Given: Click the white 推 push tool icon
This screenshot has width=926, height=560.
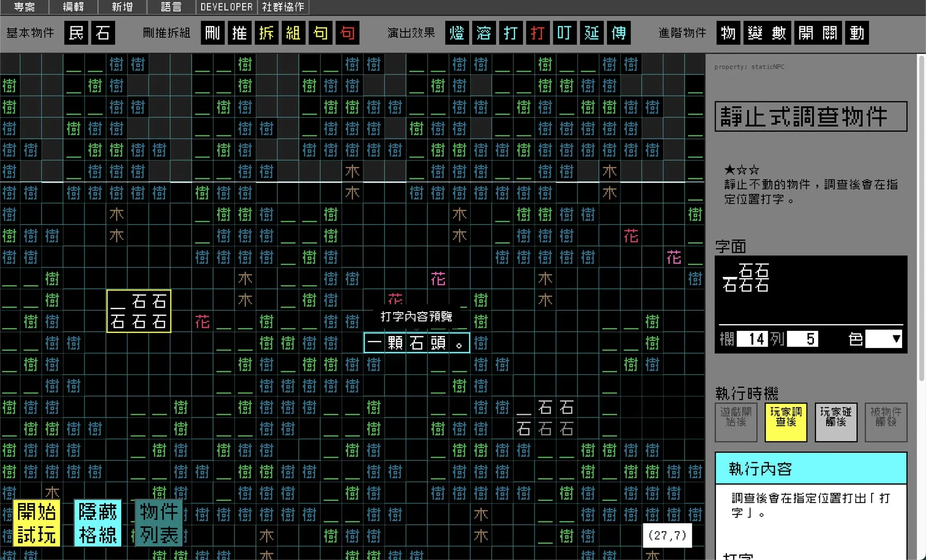Looking at the screenshot, I should (239, 33).
